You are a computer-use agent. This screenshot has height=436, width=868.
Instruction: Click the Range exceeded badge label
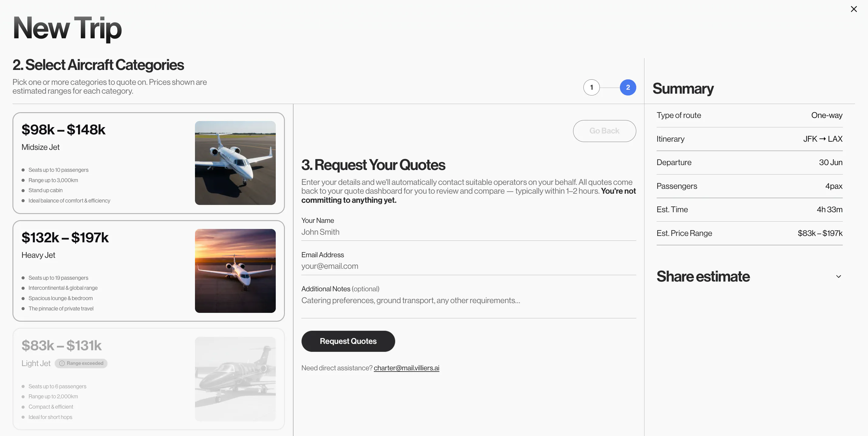tap(85, 363)
